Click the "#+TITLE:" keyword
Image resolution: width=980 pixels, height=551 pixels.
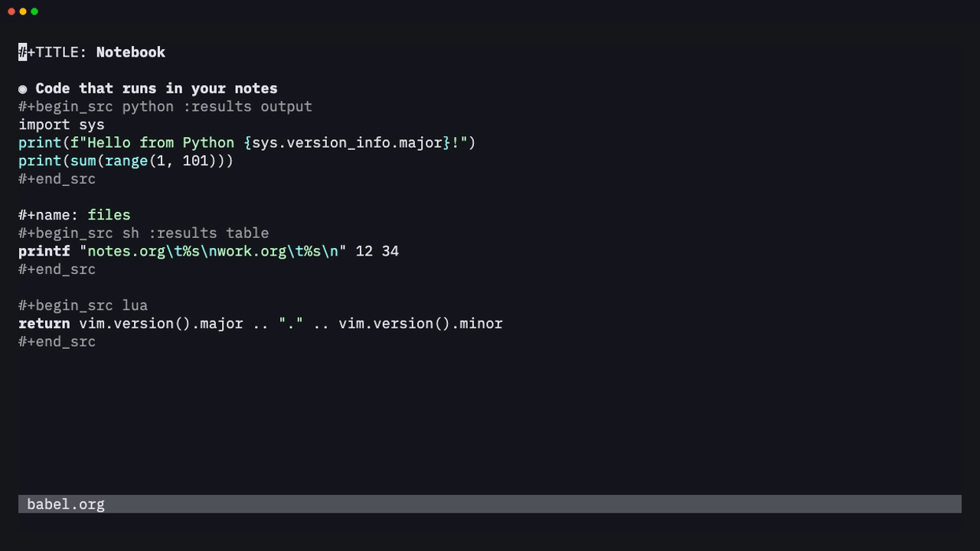pyautogui.click(x=53, y=52)
